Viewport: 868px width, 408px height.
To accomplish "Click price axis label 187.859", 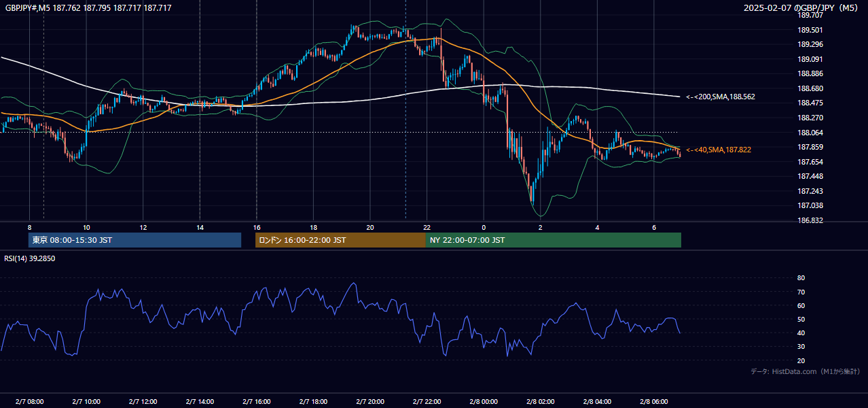I will point(810,147).
